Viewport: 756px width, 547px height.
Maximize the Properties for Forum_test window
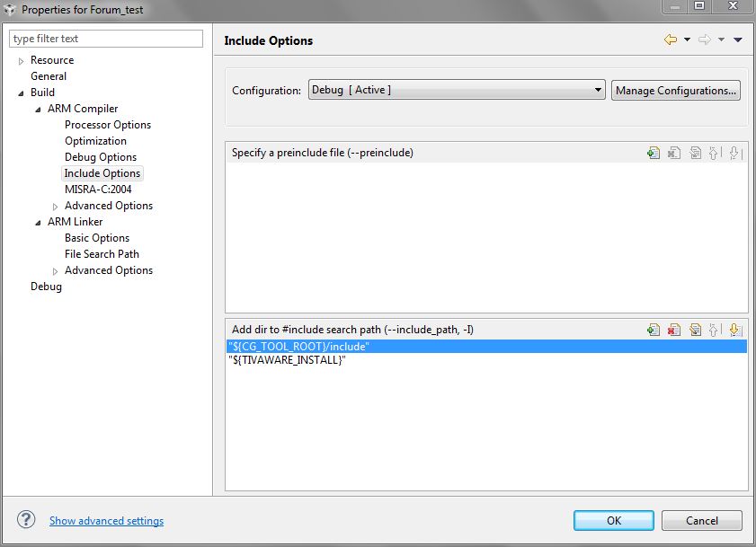[x=699, y=5]
